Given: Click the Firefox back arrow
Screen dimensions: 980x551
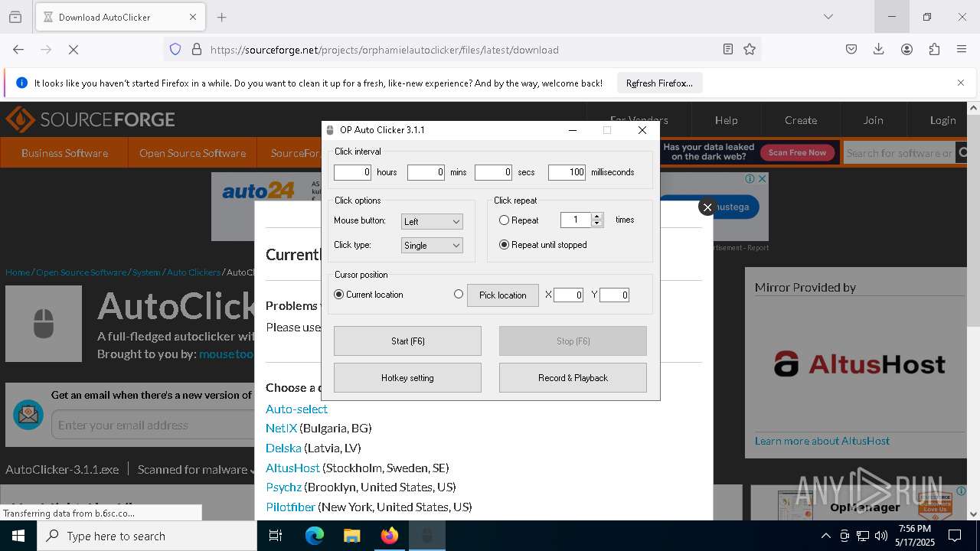Looking at the screenshot, I should (18, 49).
